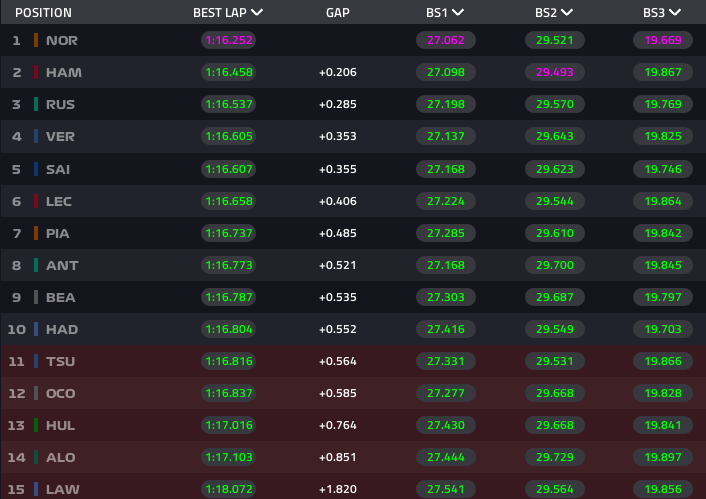Select NOR's purple best lap time 1:16.252
706x499 pixels.
(x=228, y=41)
